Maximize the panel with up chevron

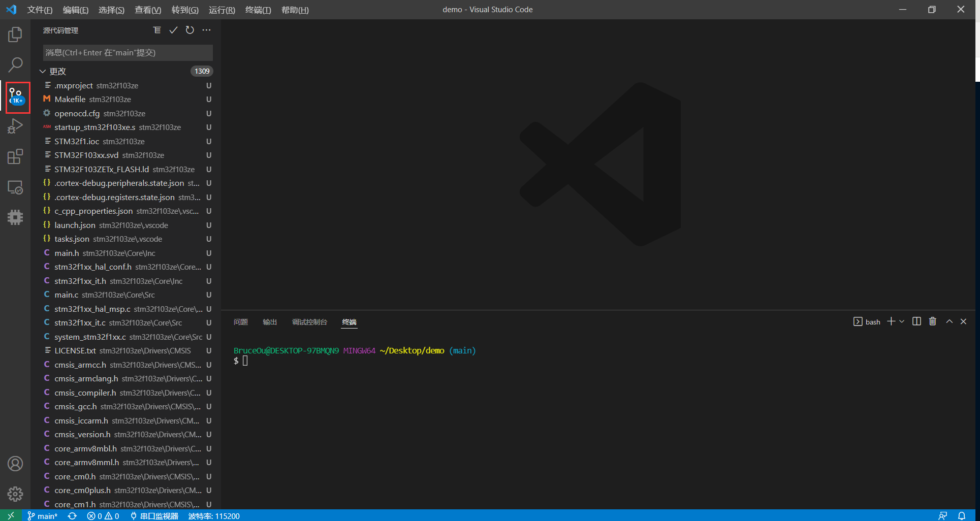coord(949,321)
